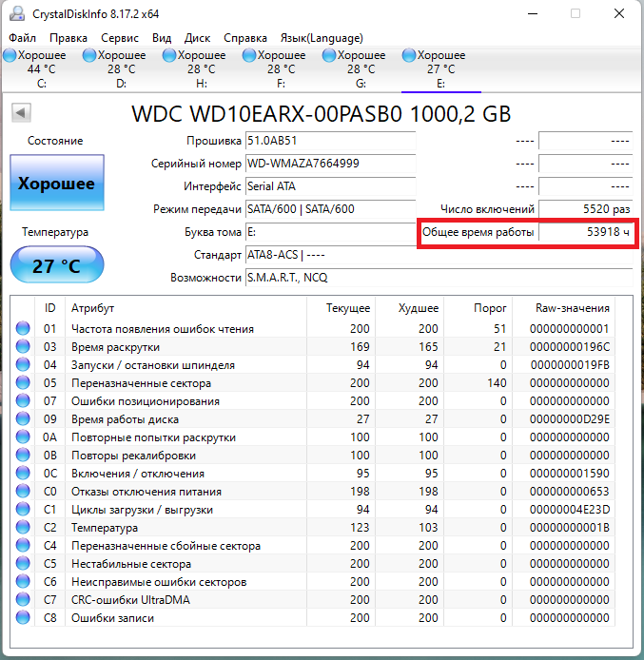This screenshot has height=660, width=644.
Task: Click the Прошивка field 51.0AB51
Action: tap(330, 141)
